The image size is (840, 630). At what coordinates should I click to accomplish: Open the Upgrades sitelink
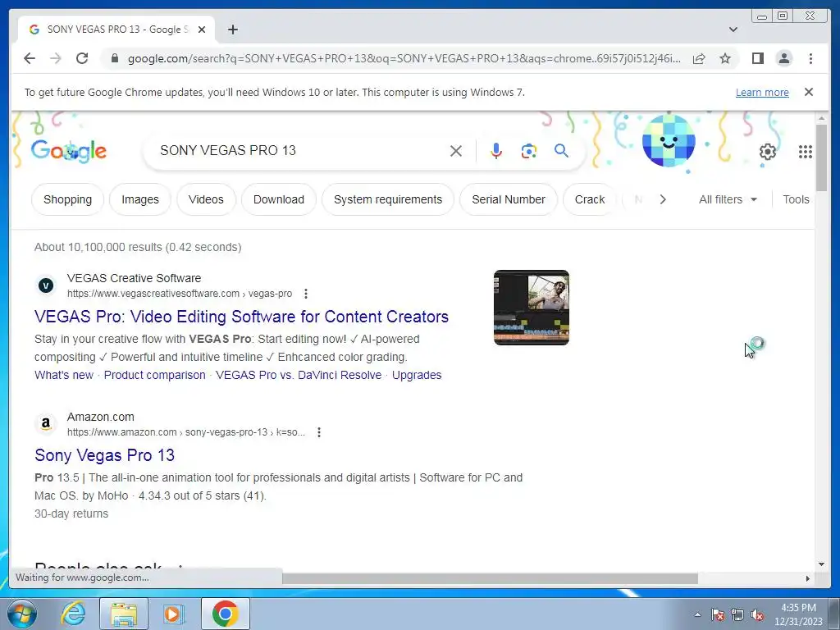click(416, 375)
